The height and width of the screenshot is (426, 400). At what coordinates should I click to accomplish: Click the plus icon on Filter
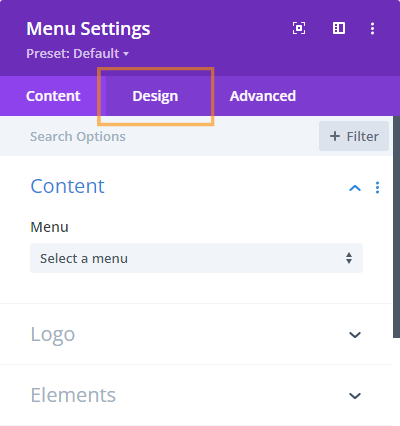(x=335, y=136)
